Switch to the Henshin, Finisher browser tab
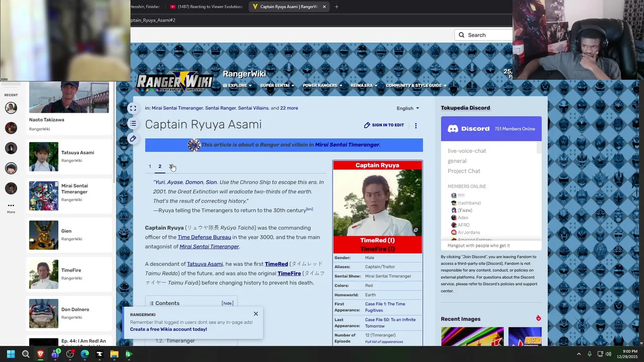This screenshot has height=362, width=644. [145, 7]
